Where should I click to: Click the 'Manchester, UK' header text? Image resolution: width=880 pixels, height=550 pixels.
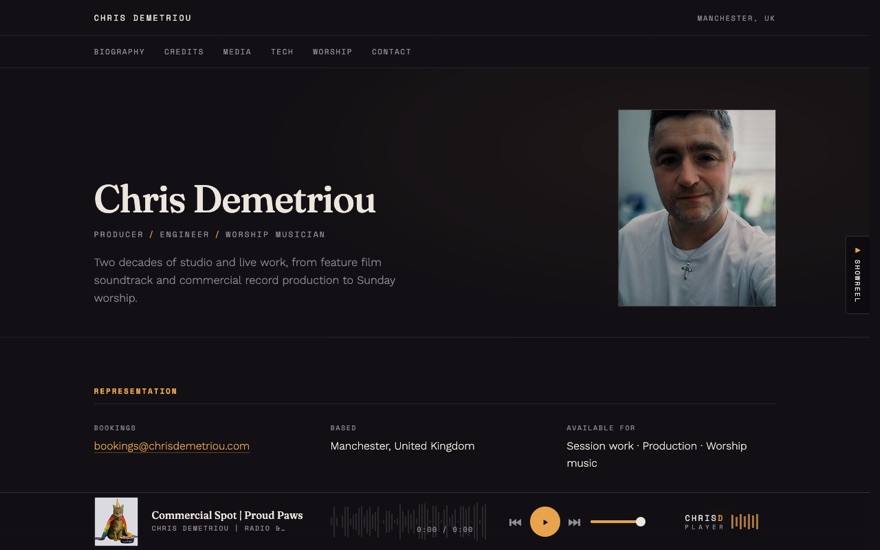[736, 18]
